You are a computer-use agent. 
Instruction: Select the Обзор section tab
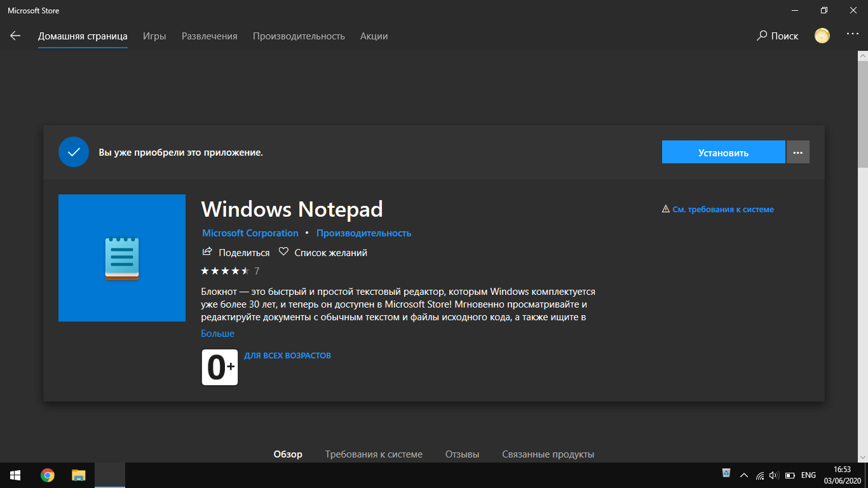[x=288, y=454]
